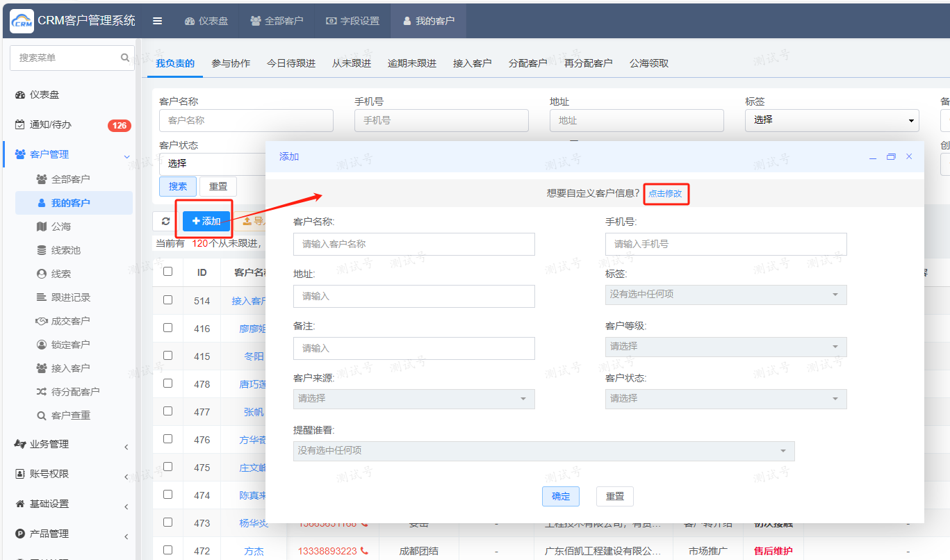This screenshot has width=950, height=560.
Task: Click the 客户名称 input in 添加 dialog
Action: [413, 245]
